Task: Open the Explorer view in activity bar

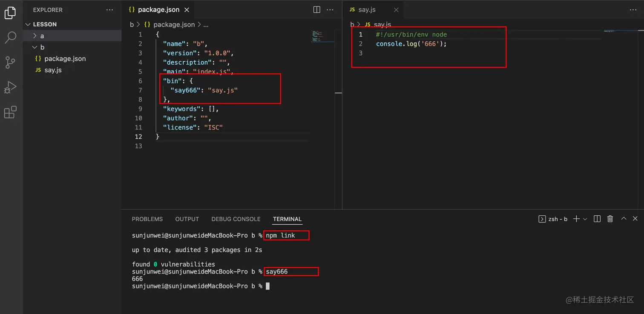Action: tap(10, 13)
